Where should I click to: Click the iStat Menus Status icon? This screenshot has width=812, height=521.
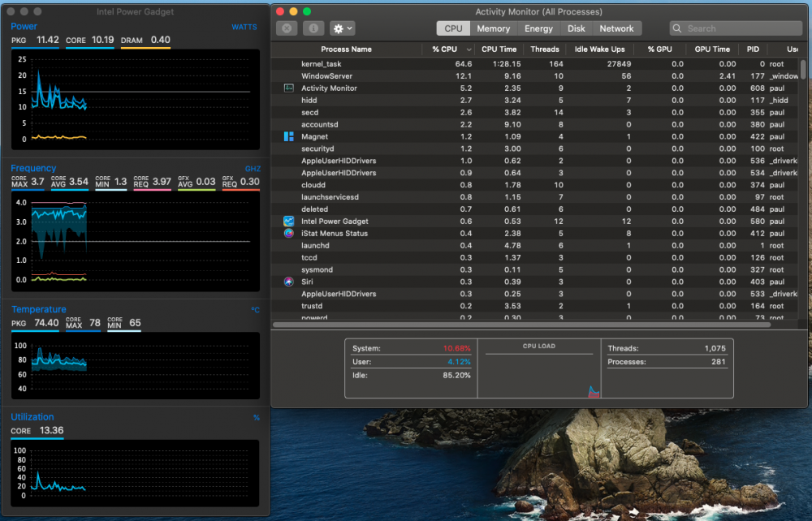click(289, 234)
